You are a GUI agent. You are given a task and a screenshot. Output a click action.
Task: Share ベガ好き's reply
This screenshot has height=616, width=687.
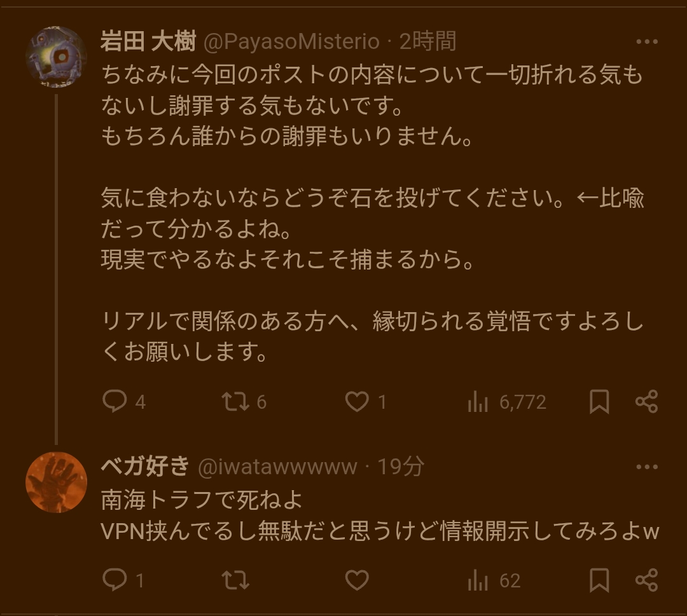click(646, 580)
